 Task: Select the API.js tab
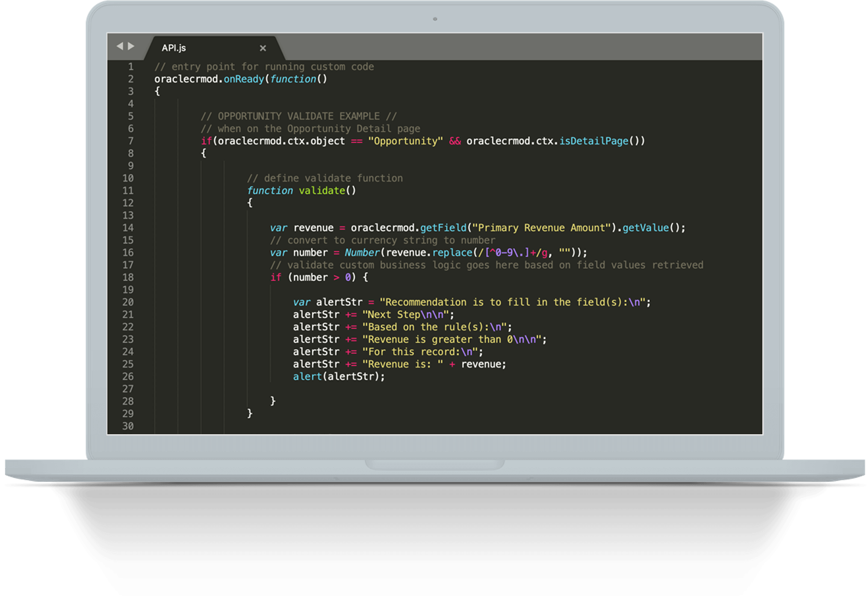(x=174, y=48)
